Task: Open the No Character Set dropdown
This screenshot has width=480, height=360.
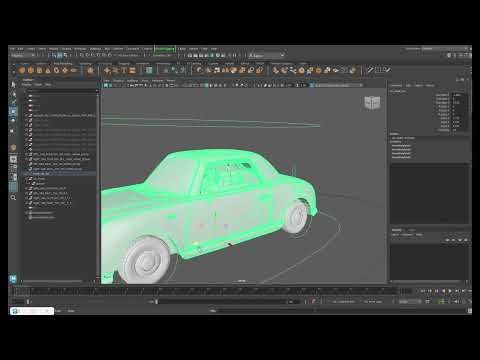Action: [x=343, y=302]
